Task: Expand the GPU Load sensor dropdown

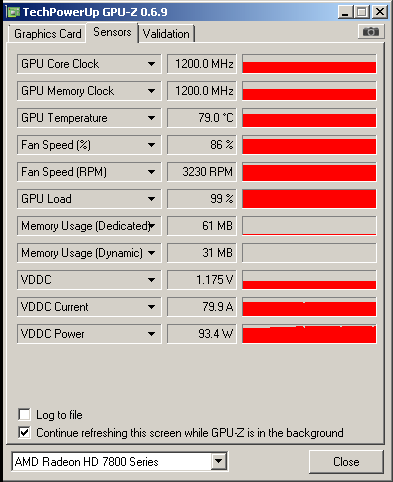Action: tap(151, 199)
